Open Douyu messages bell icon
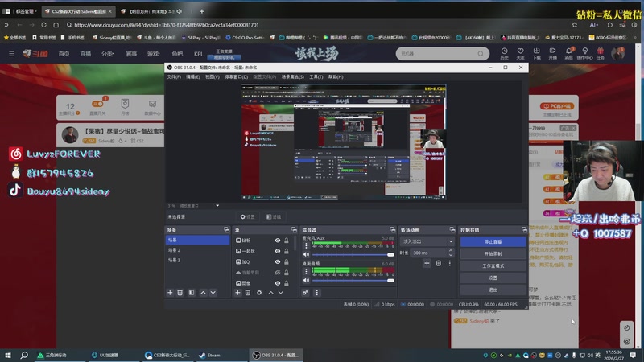This screenshot has width=644, height=362. pos(569,53)
